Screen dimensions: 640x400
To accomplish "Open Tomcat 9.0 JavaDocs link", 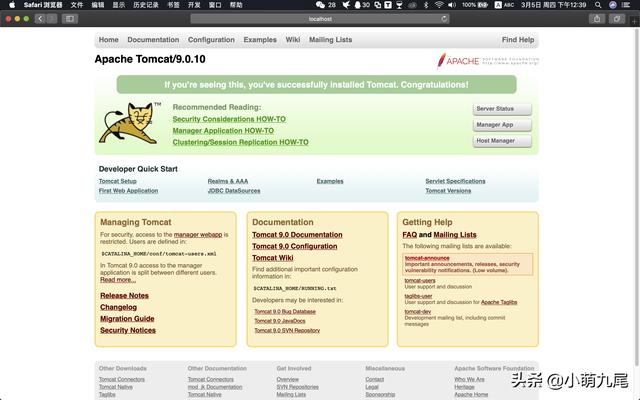I will tap(280, 321).
